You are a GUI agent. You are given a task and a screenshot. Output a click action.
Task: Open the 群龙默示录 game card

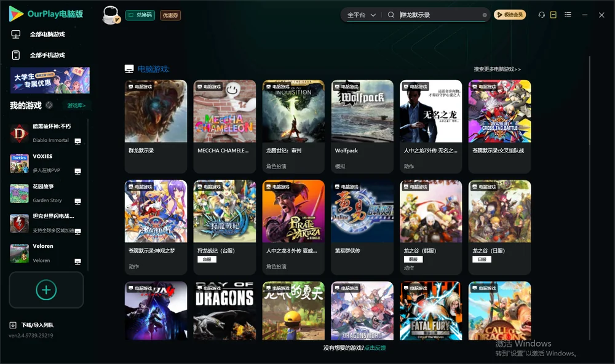(x=156, y=126)
